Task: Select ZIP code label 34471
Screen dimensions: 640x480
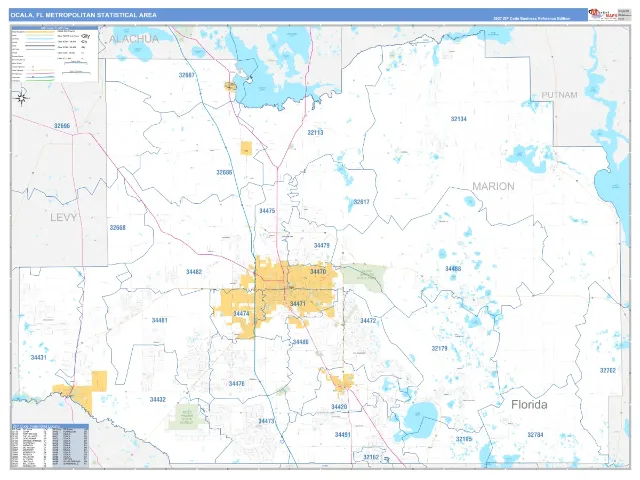Action: tap(298, 304)
